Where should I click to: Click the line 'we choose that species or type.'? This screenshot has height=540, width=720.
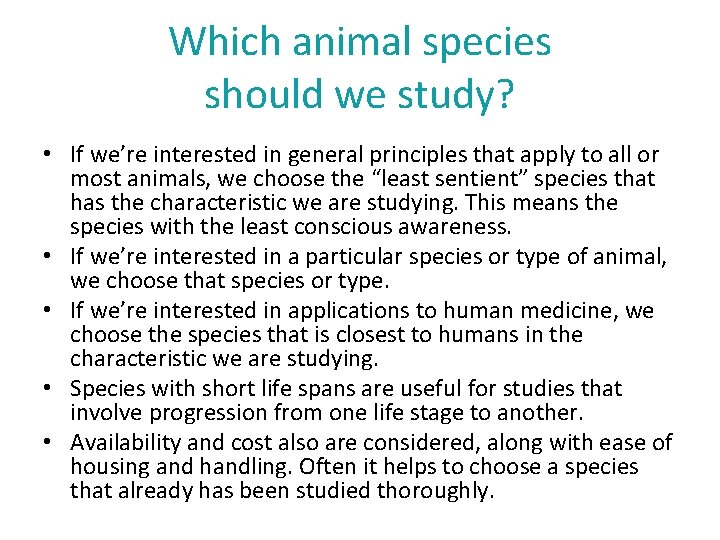tap(230, 281)
